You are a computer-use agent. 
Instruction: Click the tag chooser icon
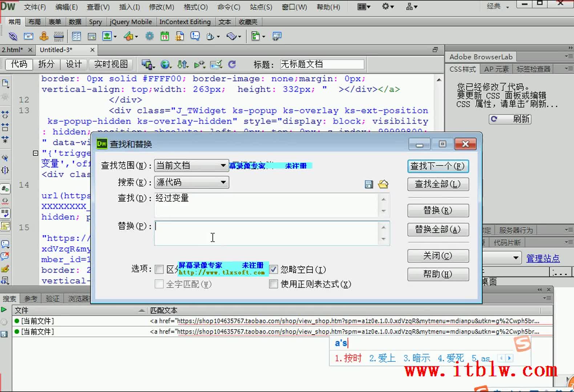277,36
